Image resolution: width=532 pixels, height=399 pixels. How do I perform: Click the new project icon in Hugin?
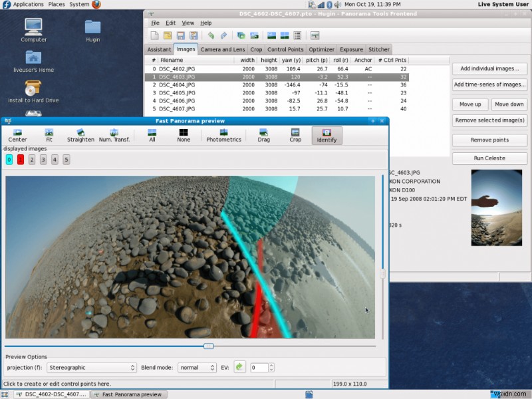(154, 35)
